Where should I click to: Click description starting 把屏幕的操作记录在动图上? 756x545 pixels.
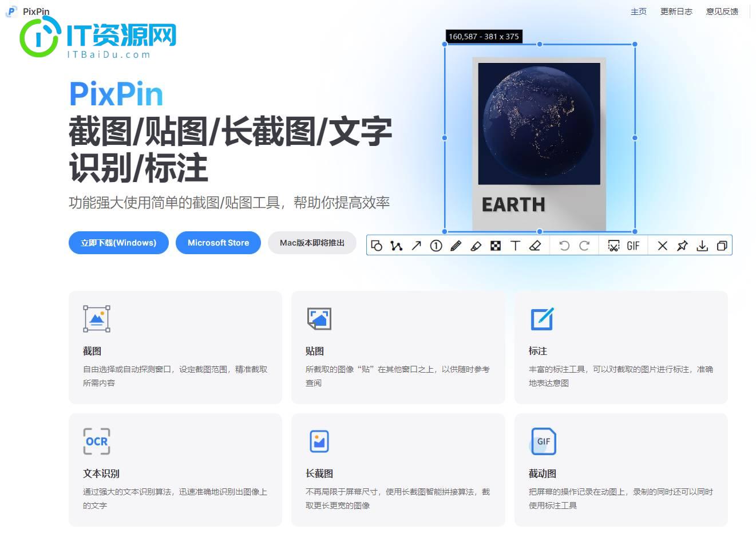tap(621, 499)
